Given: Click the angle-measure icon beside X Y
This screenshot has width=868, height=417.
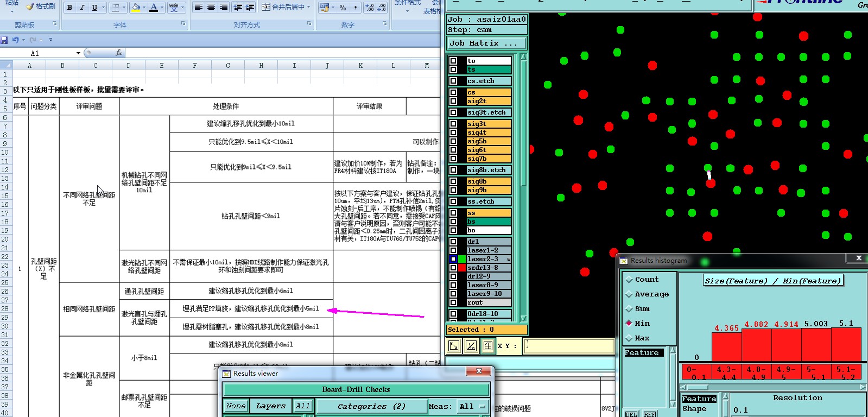Looking at the screenshot, I should [471, 346].
